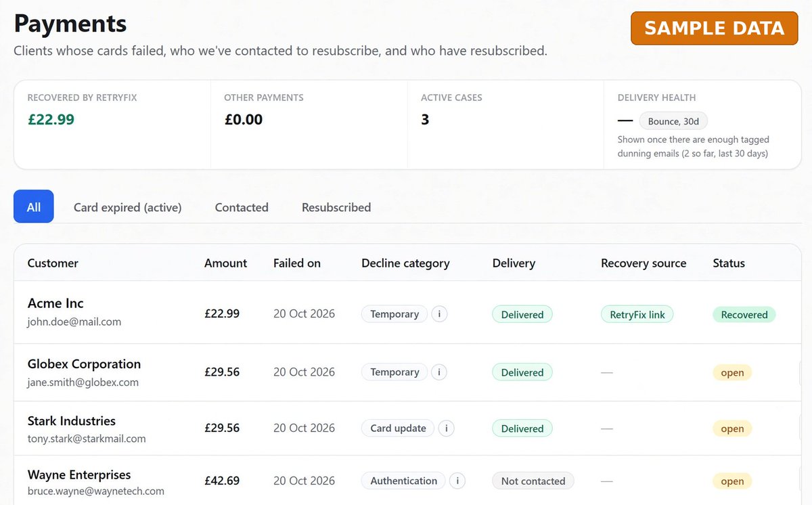Click the Decline category column header
The image size is (812, 505).
click(405, 263)
